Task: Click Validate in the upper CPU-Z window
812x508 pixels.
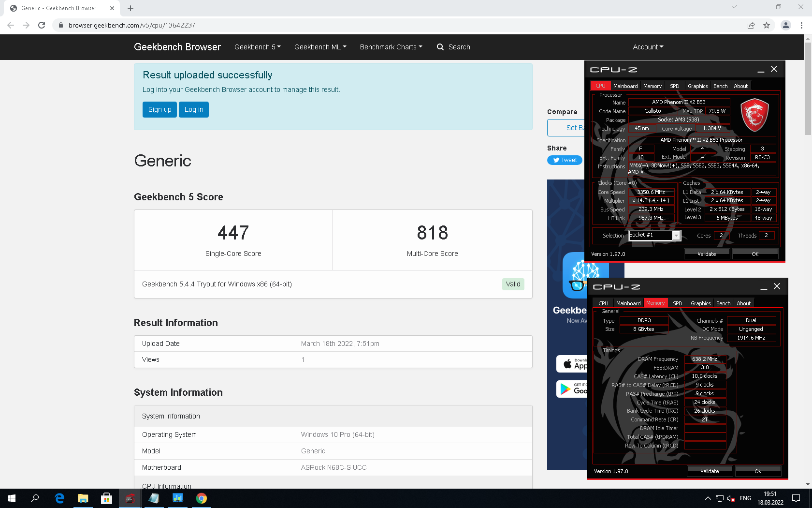Action: [707, 254]
